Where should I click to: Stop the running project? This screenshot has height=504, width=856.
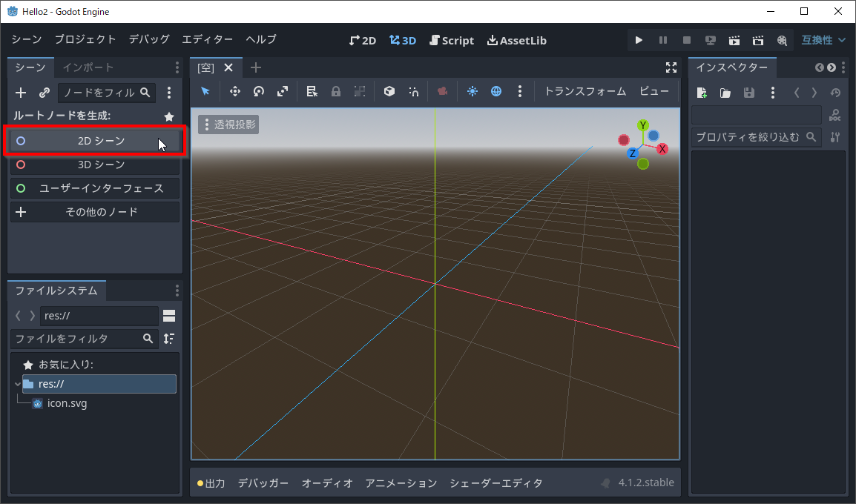coord(687,40)
